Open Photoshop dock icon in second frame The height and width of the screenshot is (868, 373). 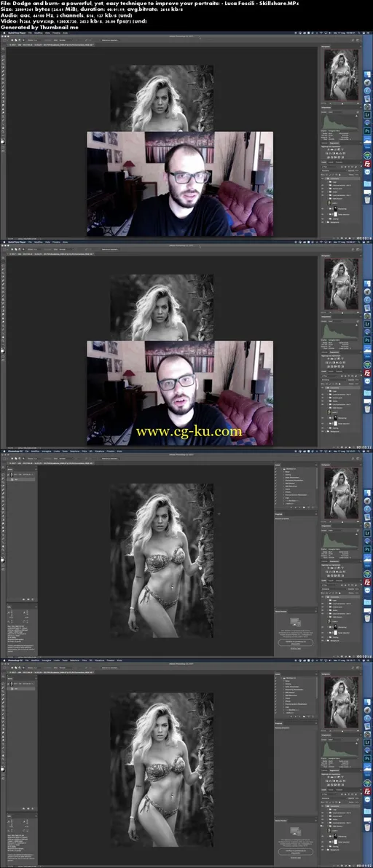click(367, 341)
